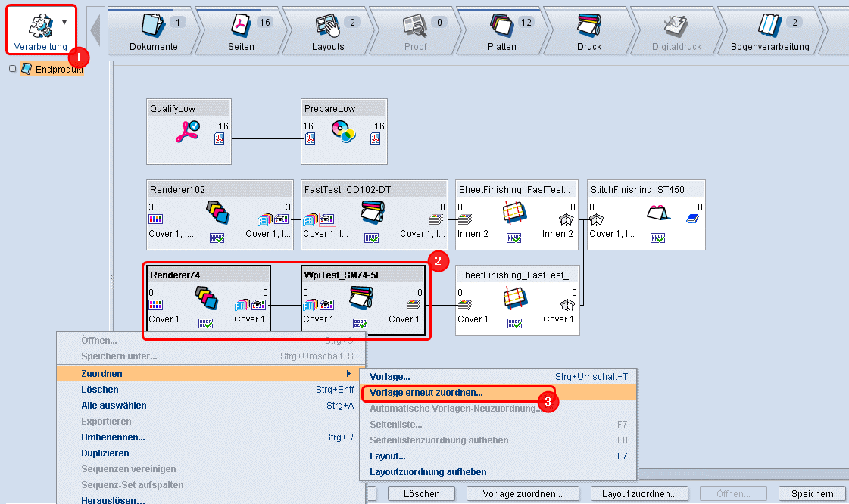This screenshot has width=849, height=504.
Task: Select Vorlage... in the submenu
Action: click(x=498, y=377)
